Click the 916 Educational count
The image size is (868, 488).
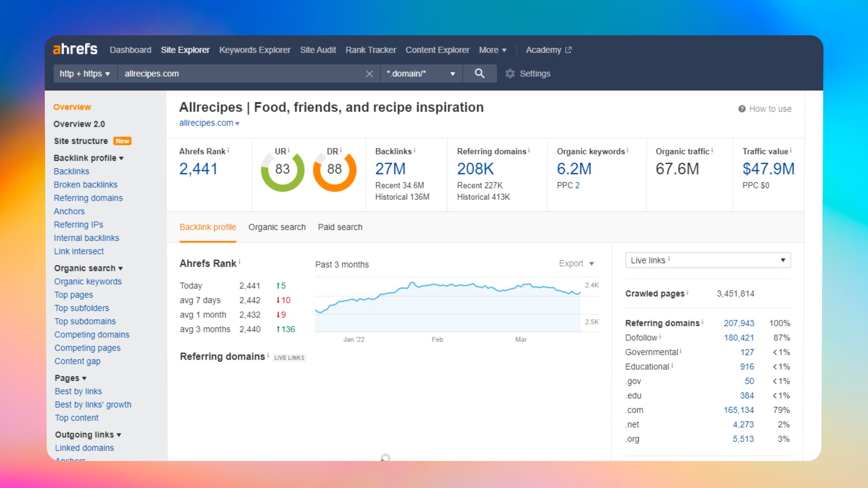pos(747,367)
